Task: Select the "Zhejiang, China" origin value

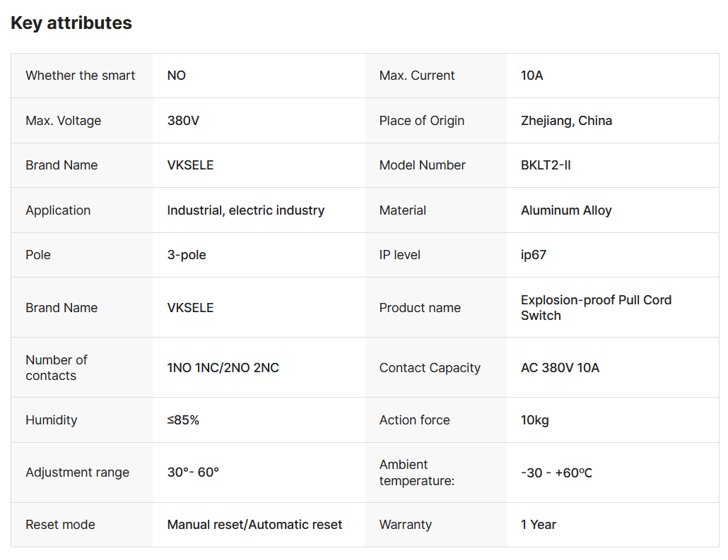Action: click(x=566, y=121)
